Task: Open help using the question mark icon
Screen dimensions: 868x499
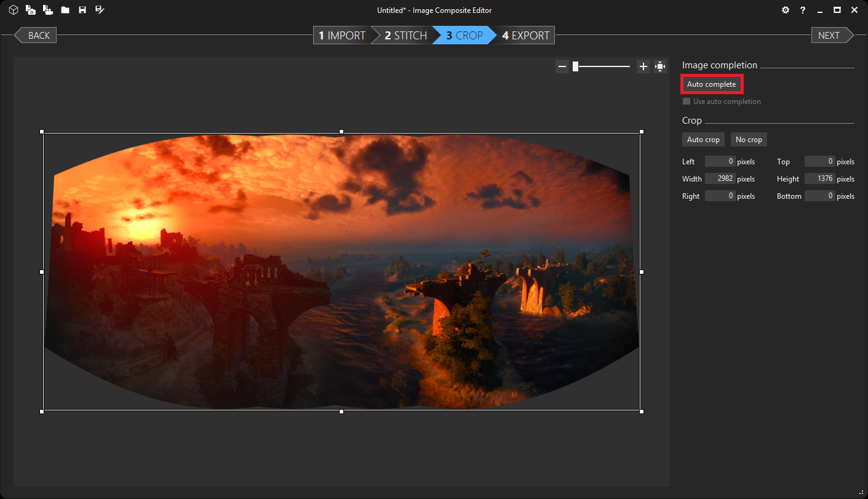Action: click(803, 10)
